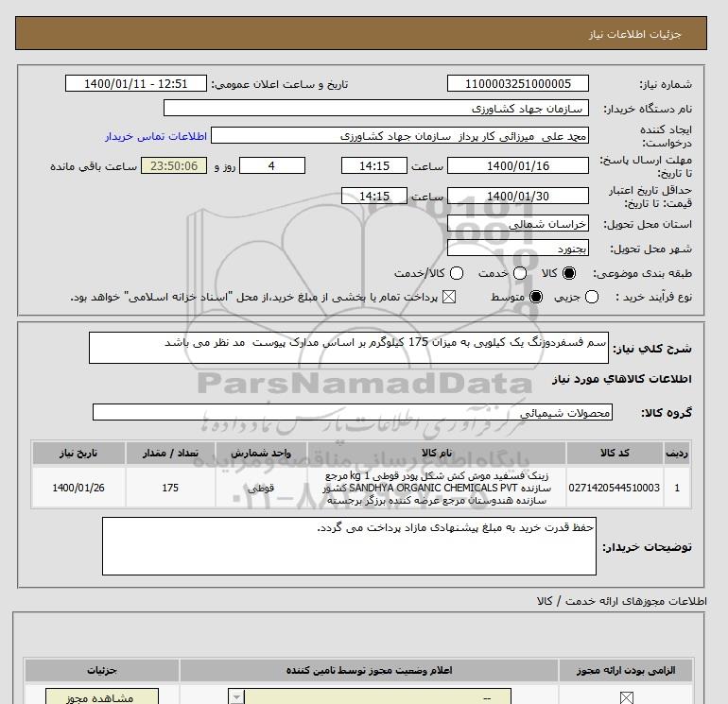This screenshot has width=728, height=704.
Task: Click the general description text box
Action: click(x=349, y=348)
